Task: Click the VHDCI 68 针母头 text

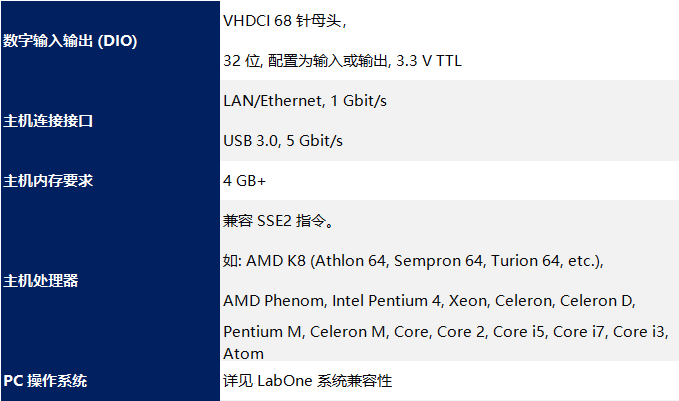Action: click(285, 21)
